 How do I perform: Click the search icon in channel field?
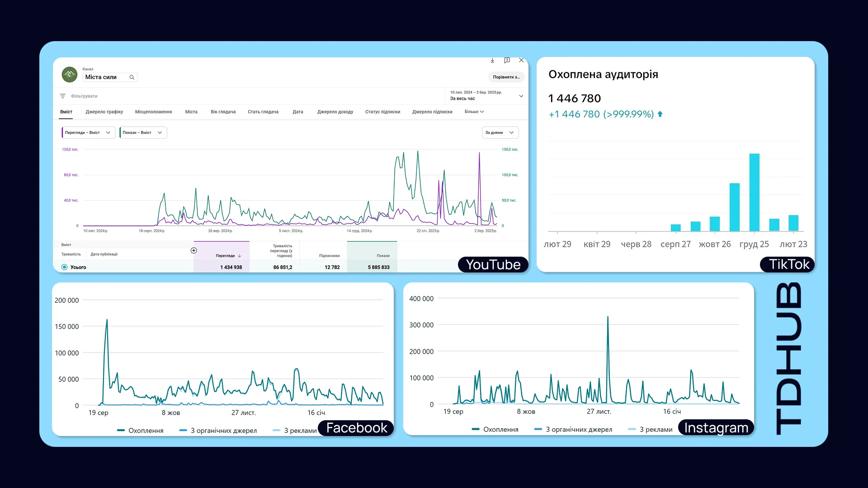coord(132,77)
